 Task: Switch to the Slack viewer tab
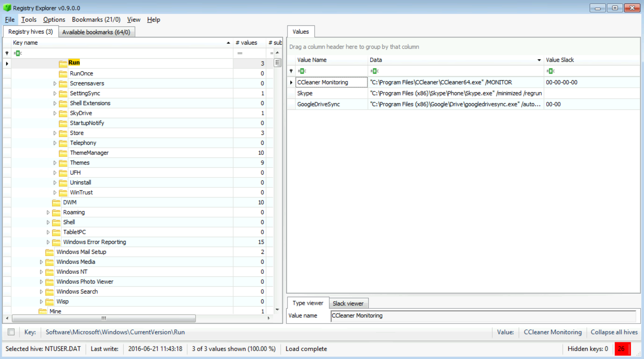348,303
